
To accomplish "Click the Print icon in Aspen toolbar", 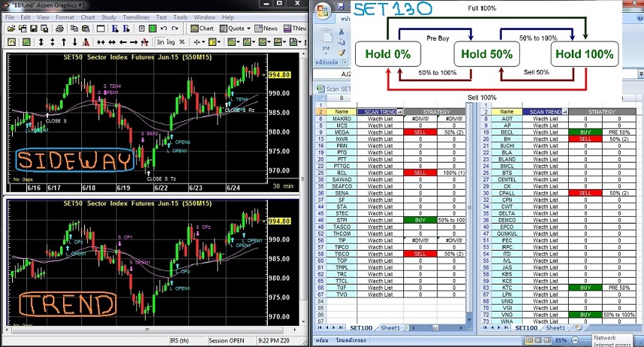I will click(59, 29).
